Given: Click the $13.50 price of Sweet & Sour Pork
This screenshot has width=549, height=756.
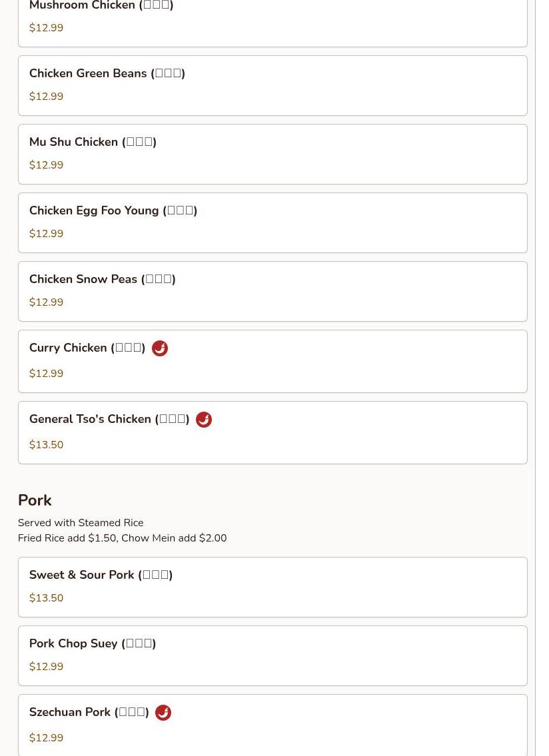Looking at the screenshot, I should click(x=47, y=598).
